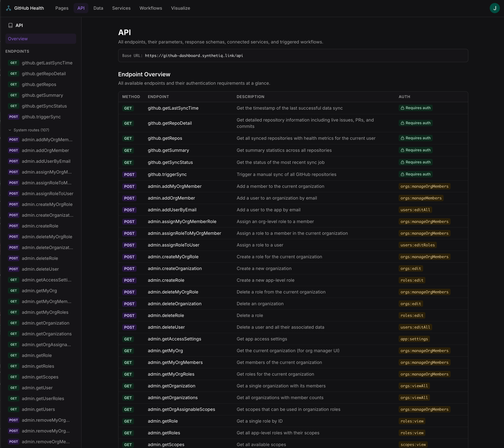This screenshot has width=504, height=448.
Task: Click the METHOD column header
Action: (131, 97)
